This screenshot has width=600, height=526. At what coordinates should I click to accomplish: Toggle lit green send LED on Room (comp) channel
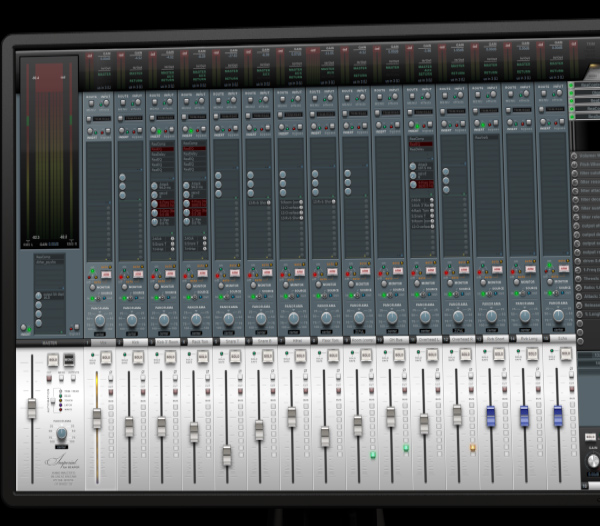373,455
